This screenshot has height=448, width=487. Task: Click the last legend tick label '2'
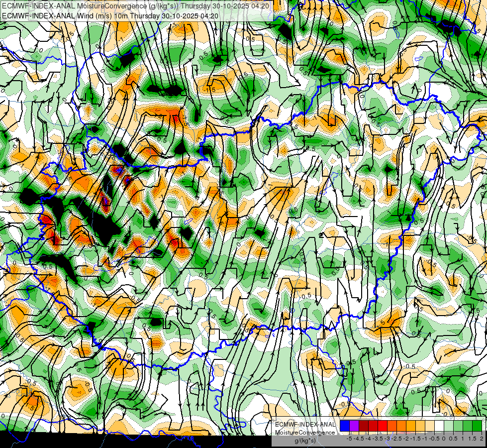click(x=482, y=439)
